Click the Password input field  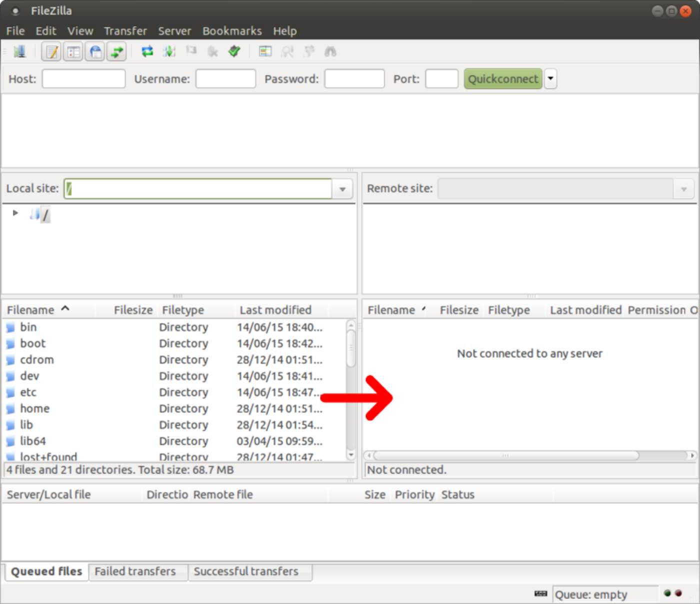click(354, 79)
